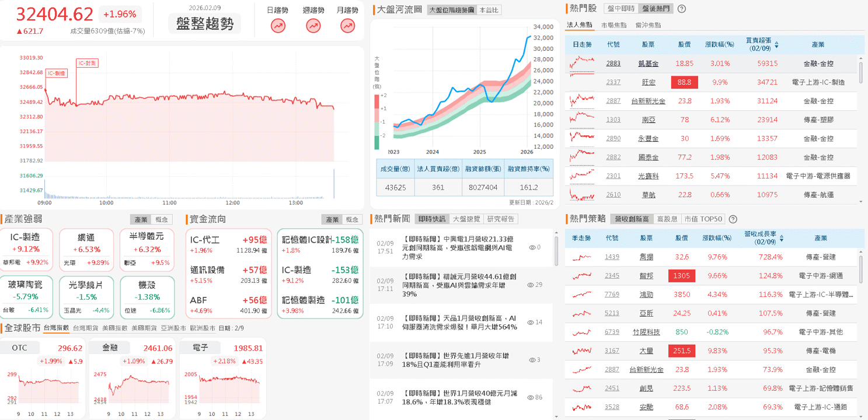
Task: Click the 盤整趨勢 button
Action: click(204, 24)
